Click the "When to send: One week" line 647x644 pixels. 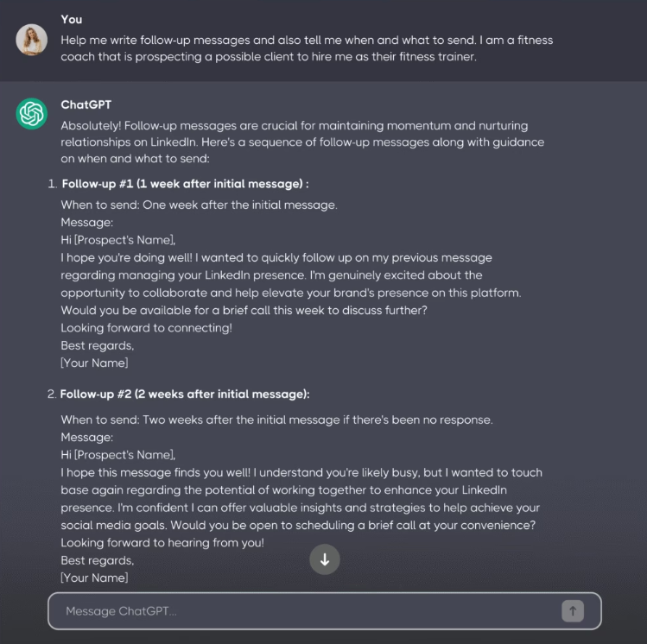pos(199,205)
